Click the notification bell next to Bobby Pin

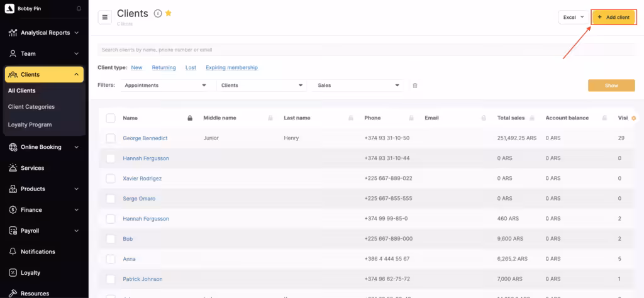click(79, 9)
